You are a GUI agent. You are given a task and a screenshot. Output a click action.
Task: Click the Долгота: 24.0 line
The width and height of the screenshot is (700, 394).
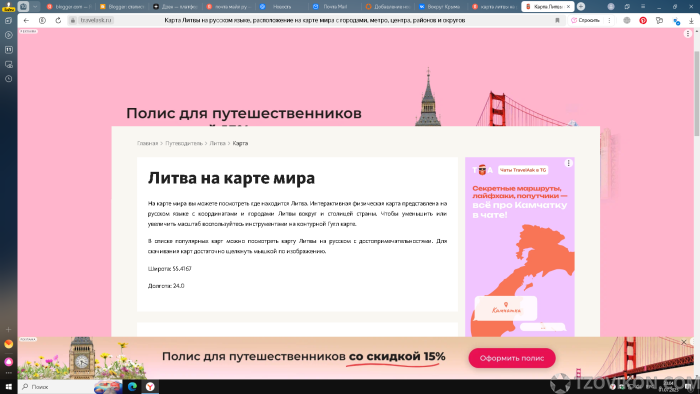coord(166,286)
